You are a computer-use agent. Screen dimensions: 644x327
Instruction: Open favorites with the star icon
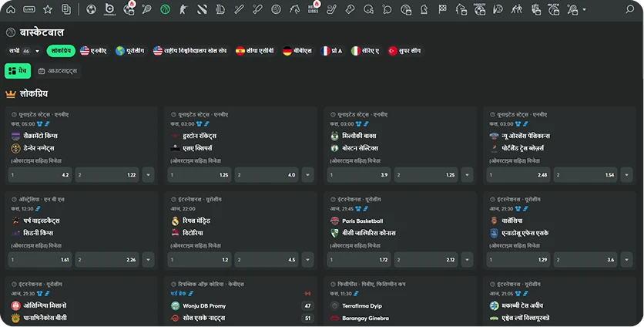tap(48, 9)
